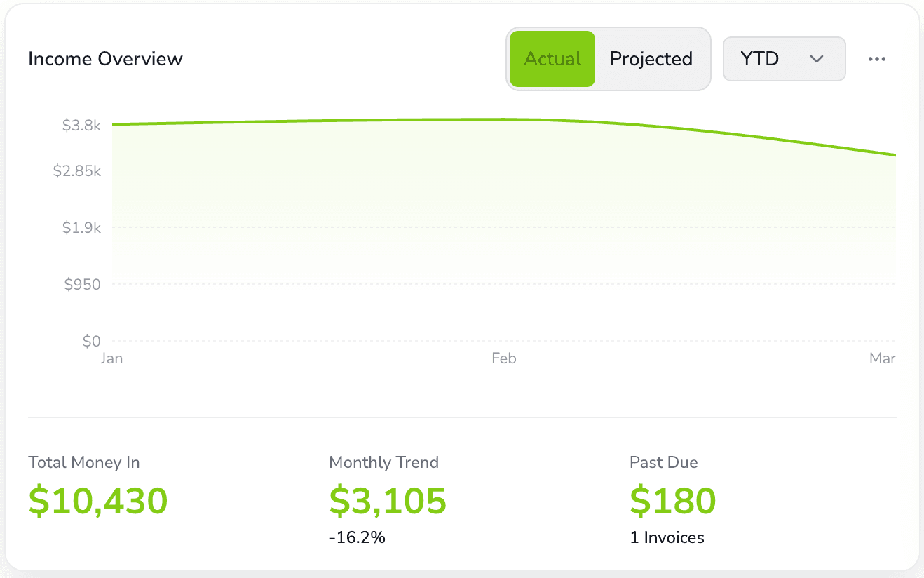This screenshot has height=578, width=924.
Task: Click the $180 Past Due amount
Action: (x=672, y=500)
